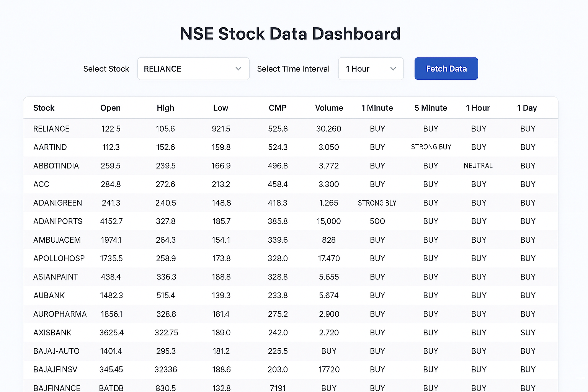Click AMBUJACEM volume 828
The height and width of the screenshot is (392, 588).
[329, 240]
